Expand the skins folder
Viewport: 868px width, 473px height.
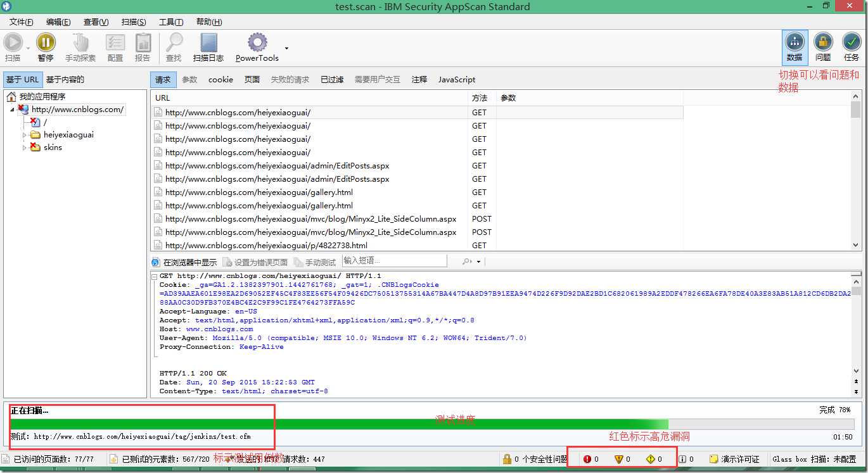click(25, 148)
